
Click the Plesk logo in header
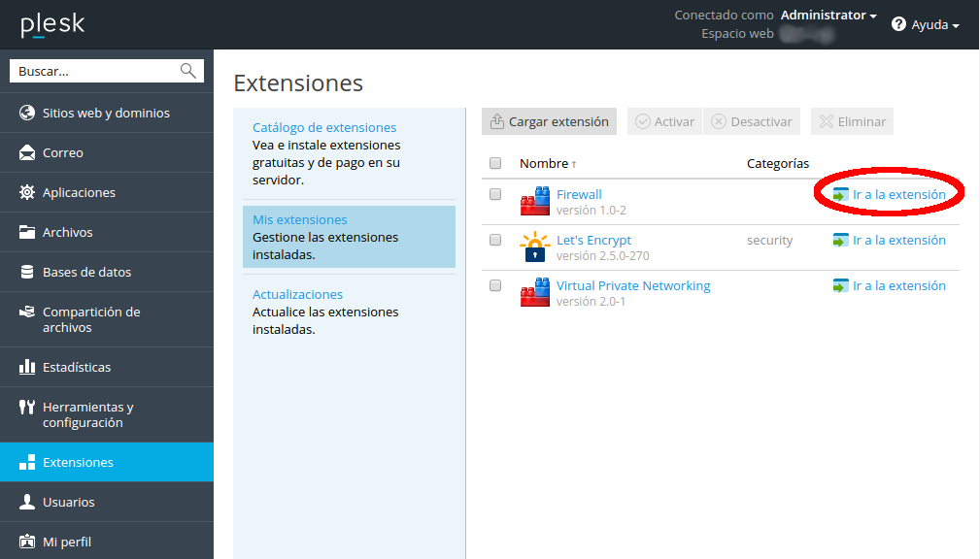[x=52, y=25]
